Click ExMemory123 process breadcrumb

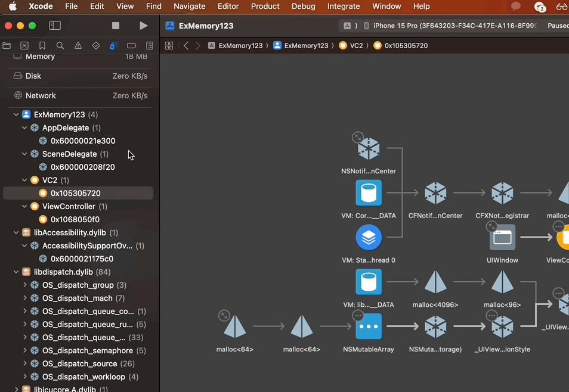pos(301,46)
